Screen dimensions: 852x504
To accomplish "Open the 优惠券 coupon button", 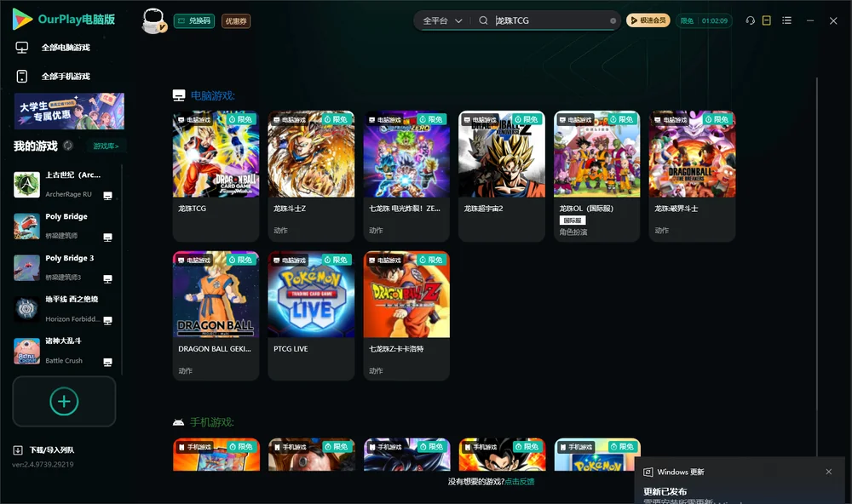I will [x=236, y=21].
